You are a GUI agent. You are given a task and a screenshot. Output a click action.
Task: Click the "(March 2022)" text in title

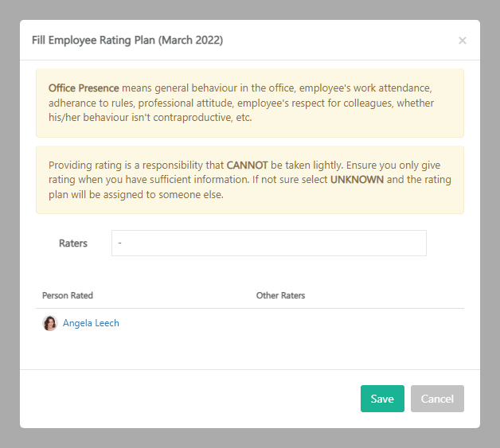[189, 41]
